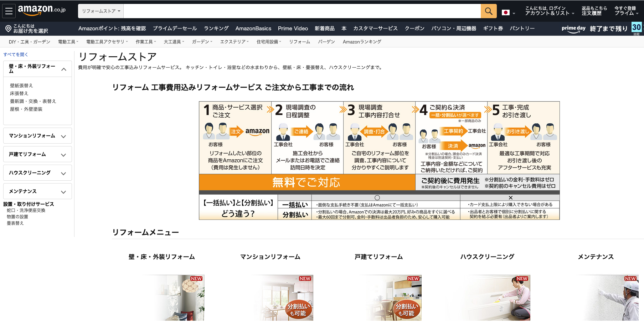Image resolution: width=644 pixels, height=325 pixels.
Task: Click the prime day logo
Action: pyautogui.click(x=573, y=29)
